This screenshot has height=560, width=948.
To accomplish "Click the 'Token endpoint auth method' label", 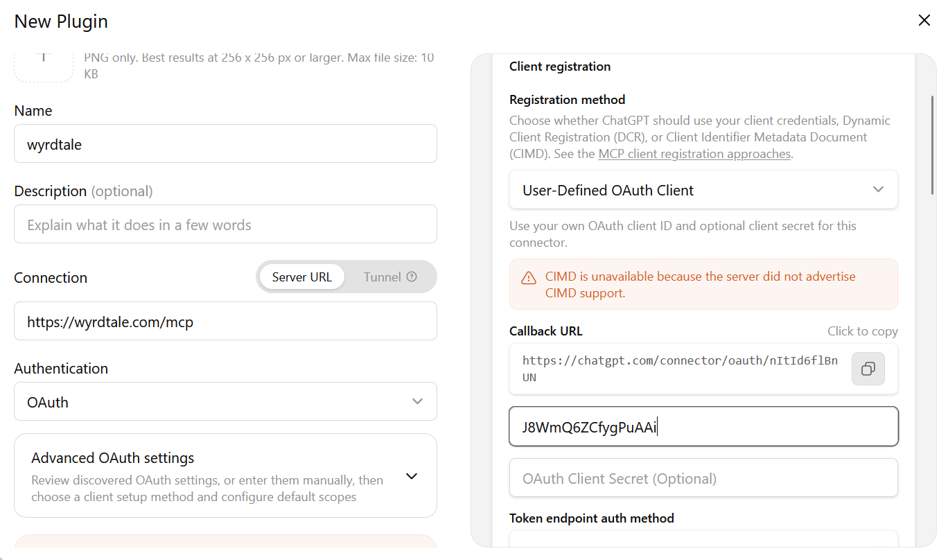I will coord(592,518).
